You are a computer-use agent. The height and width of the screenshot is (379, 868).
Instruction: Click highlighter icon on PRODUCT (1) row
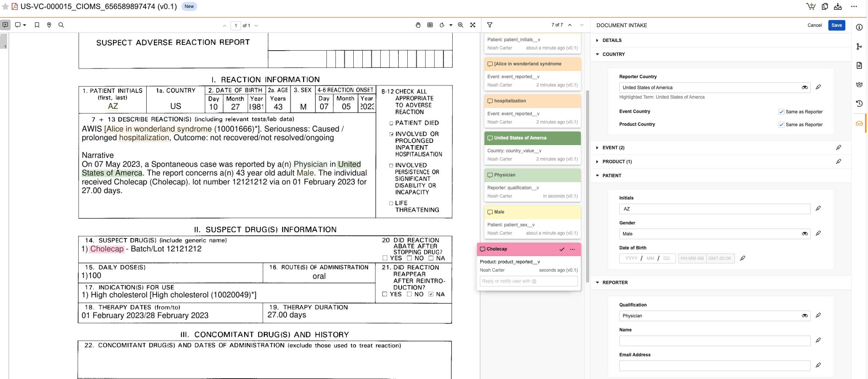[839, 161]
